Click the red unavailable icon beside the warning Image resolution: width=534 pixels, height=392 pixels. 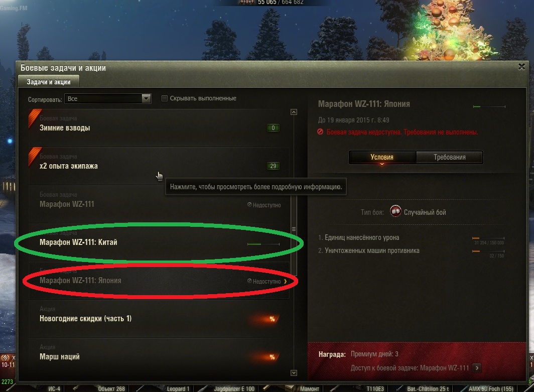pos(320,132)
